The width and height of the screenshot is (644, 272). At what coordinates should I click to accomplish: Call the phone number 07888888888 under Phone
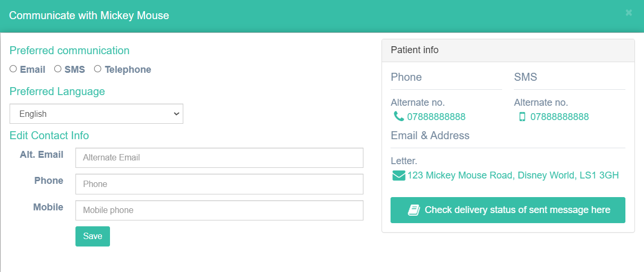pos(436,117)
